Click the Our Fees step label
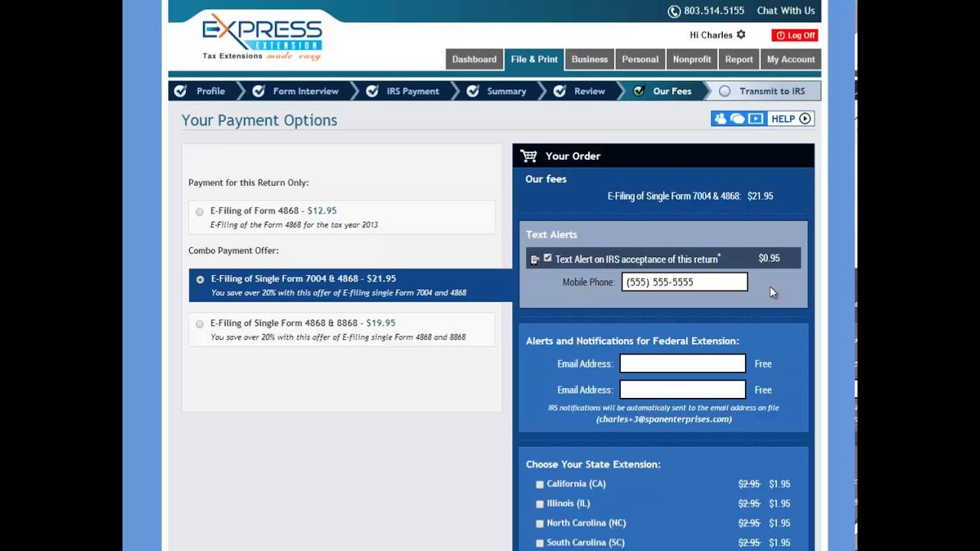The width and height of the screenshot is (980, 551). click(x=672, y=91)
